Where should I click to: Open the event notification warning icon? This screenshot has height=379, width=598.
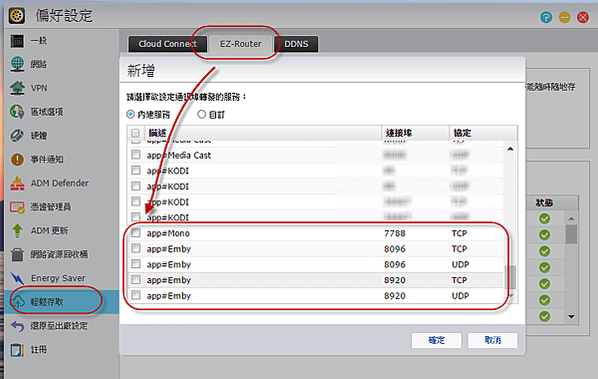pyautogui.click(x=17, y=159)
